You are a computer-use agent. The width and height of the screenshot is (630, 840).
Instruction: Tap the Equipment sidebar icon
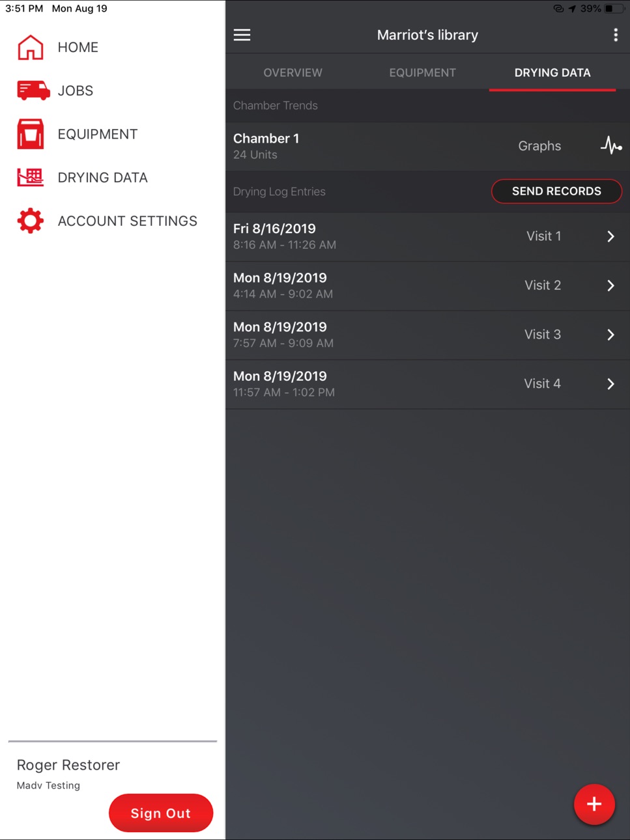[31, 134]
